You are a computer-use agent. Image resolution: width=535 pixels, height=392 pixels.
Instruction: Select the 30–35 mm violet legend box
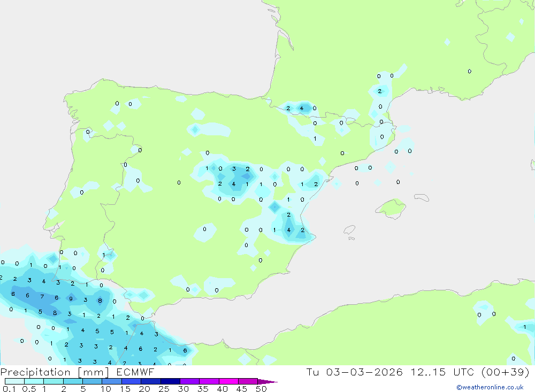[x=190, y=381]
